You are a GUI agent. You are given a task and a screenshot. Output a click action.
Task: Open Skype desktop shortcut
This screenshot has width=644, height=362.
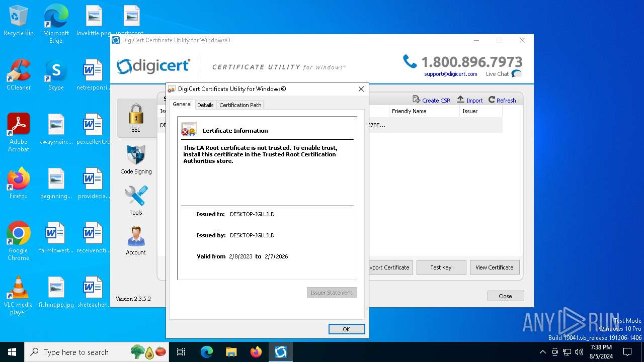[x=56, y=75]
